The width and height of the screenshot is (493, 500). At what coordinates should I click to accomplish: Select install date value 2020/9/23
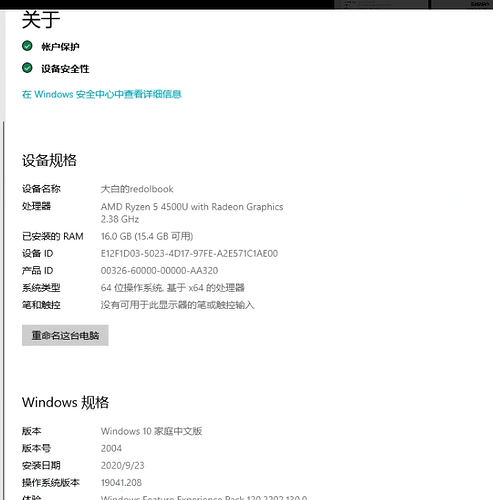point(123,465)
